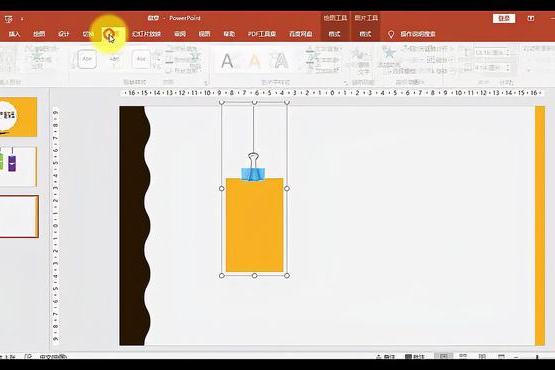Open the shape styles dialog launcher
This screenshot has height=370, width=555.
click(206, 83)
